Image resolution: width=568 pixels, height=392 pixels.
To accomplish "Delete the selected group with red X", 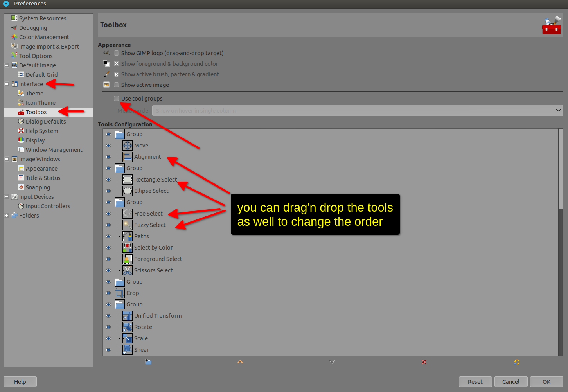I will coord(424,362).
